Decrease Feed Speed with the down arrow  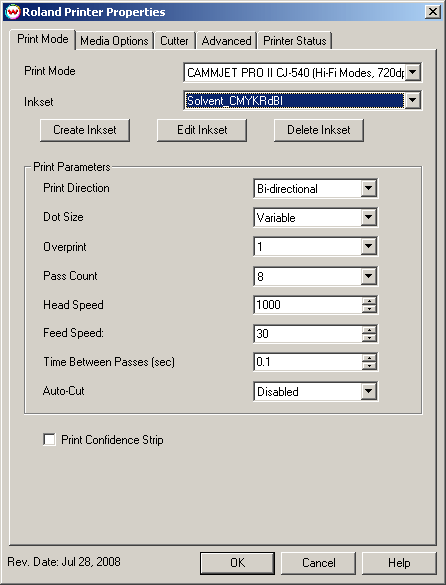tap(369, 337)
